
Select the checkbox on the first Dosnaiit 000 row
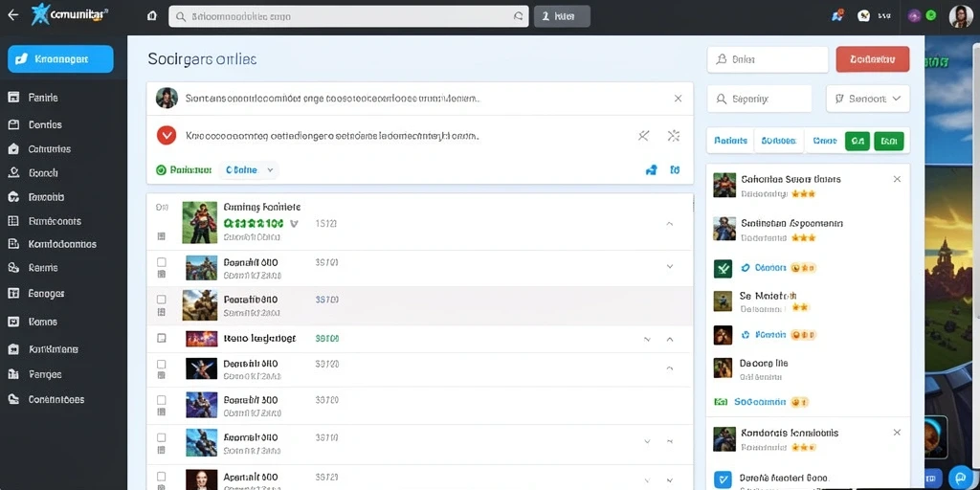161,262
